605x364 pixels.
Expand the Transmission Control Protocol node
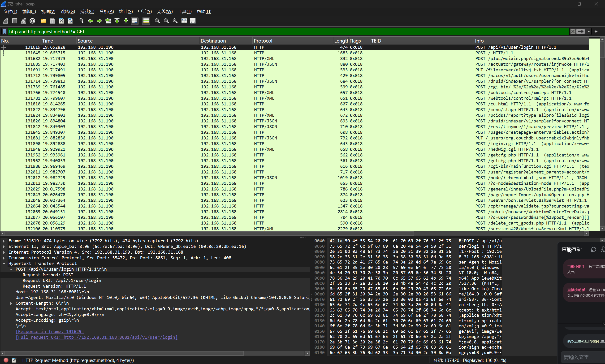tap(4, 258)
